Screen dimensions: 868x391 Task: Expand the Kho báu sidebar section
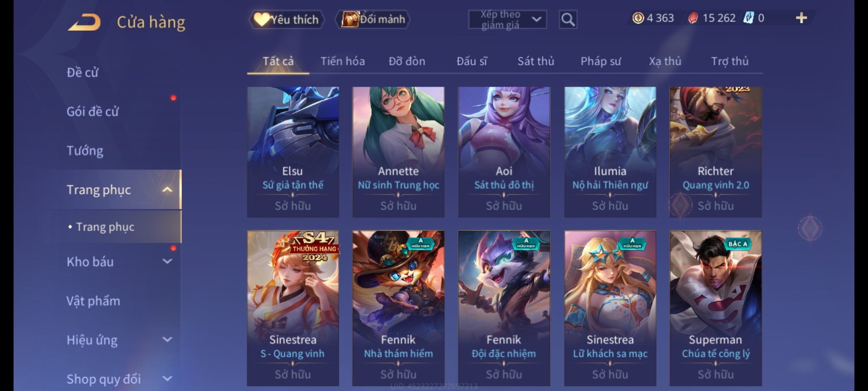coord(167,261)
